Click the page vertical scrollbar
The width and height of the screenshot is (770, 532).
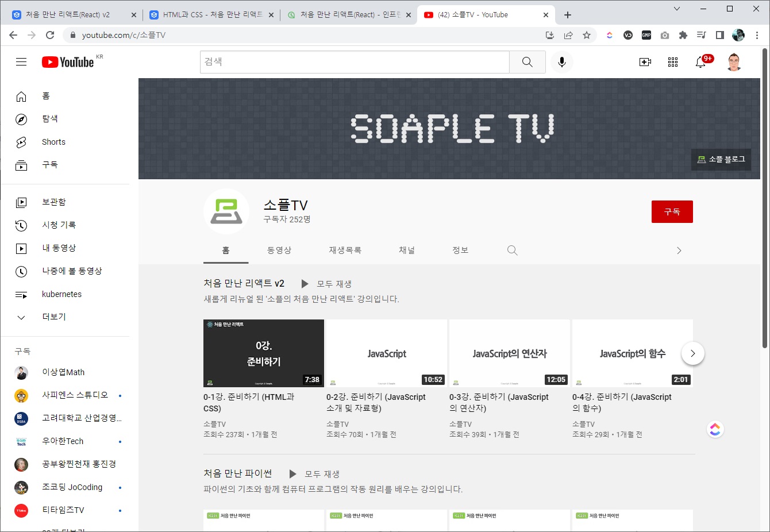[x=765, y=198]
